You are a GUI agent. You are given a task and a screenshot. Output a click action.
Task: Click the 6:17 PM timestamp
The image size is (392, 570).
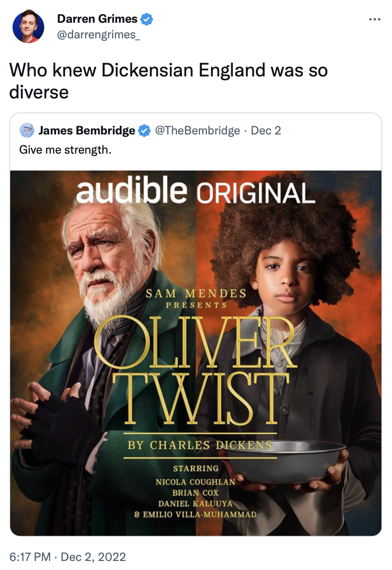click(30, 557)
